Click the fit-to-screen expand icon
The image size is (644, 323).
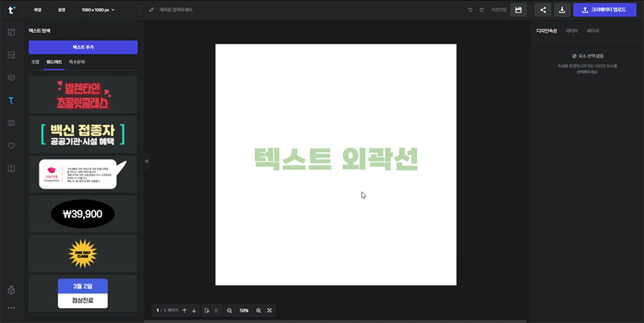pos(270,311)
